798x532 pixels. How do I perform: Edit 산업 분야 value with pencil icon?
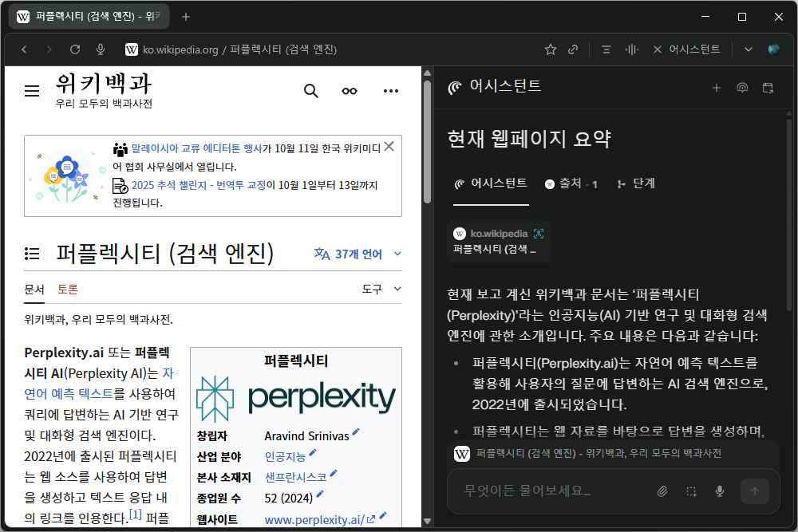[x=313, y=453]
